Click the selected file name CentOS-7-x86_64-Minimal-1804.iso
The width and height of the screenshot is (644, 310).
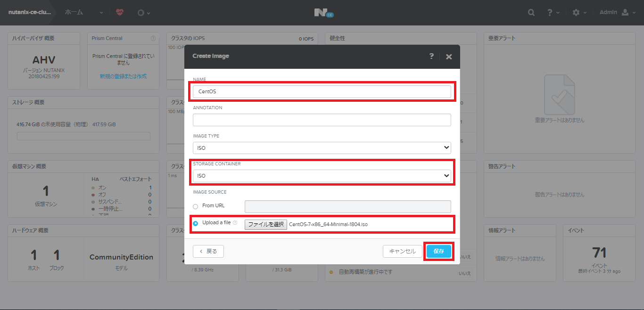click(x=328, y=224)
